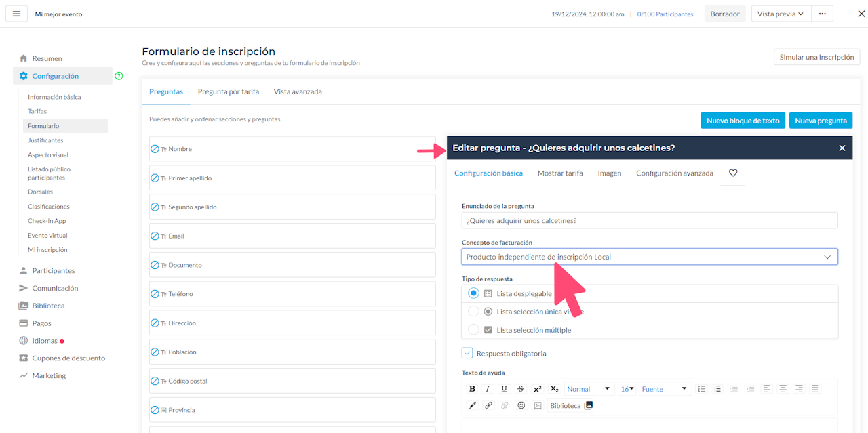This screenshot has height=433, width=868.
Task: Select the Lista desplegable radio option
Action: [x=474, y=293]
